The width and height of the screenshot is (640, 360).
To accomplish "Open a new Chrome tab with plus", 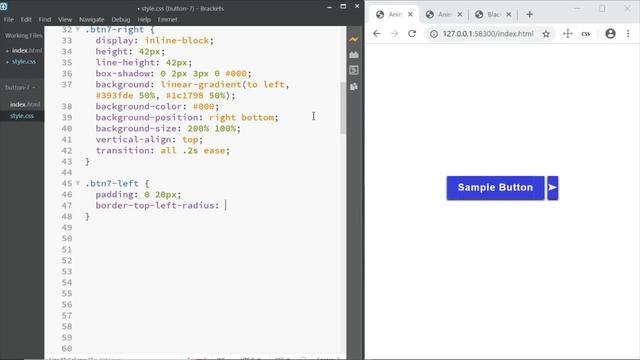I will [529, 14].
